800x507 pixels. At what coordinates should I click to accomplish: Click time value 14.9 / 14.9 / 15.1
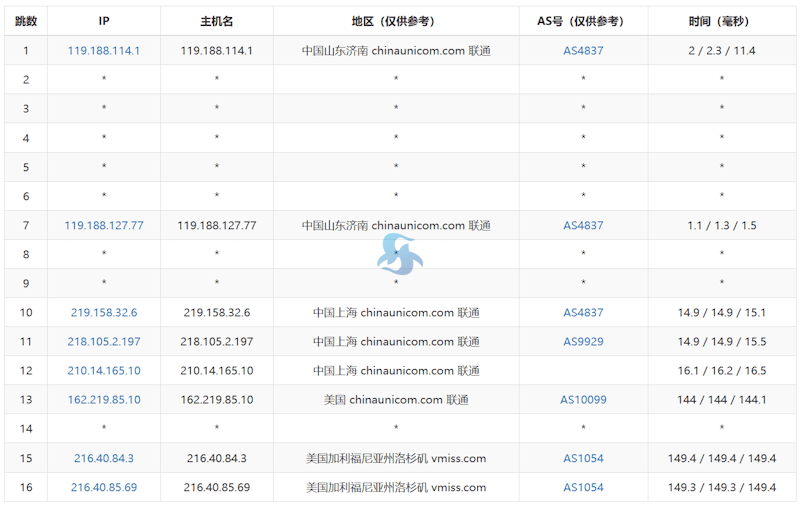(721, 313)
